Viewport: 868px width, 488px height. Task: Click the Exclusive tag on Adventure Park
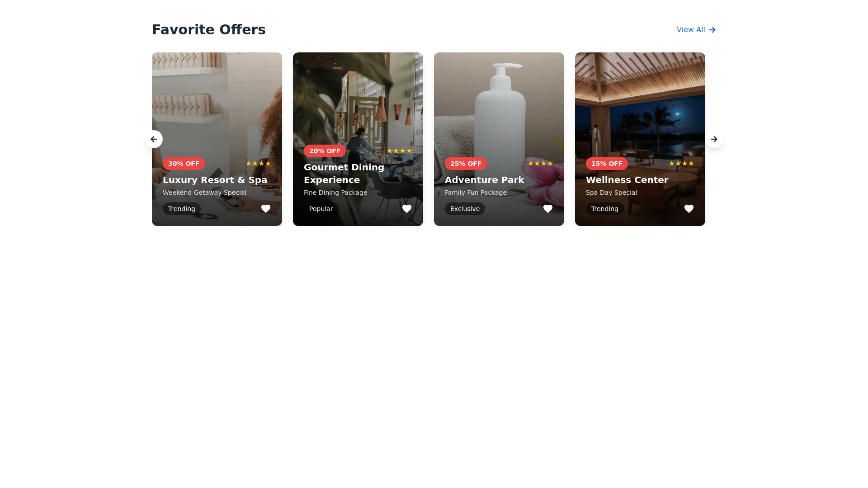point(465,209)
